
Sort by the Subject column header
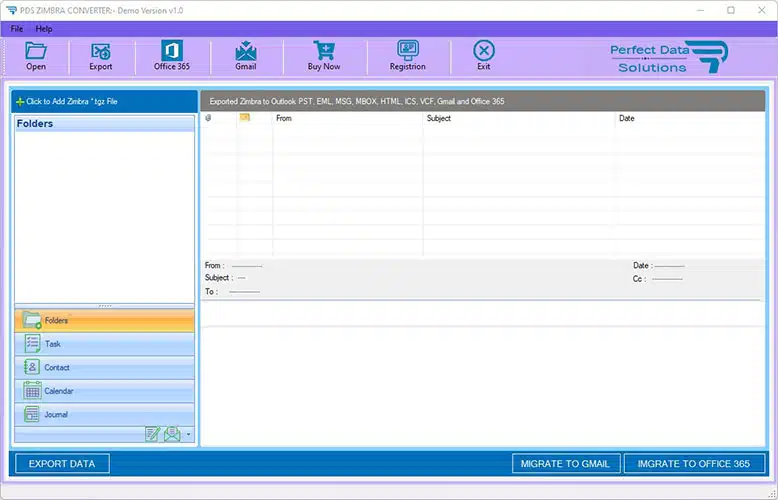click(519, 119)
